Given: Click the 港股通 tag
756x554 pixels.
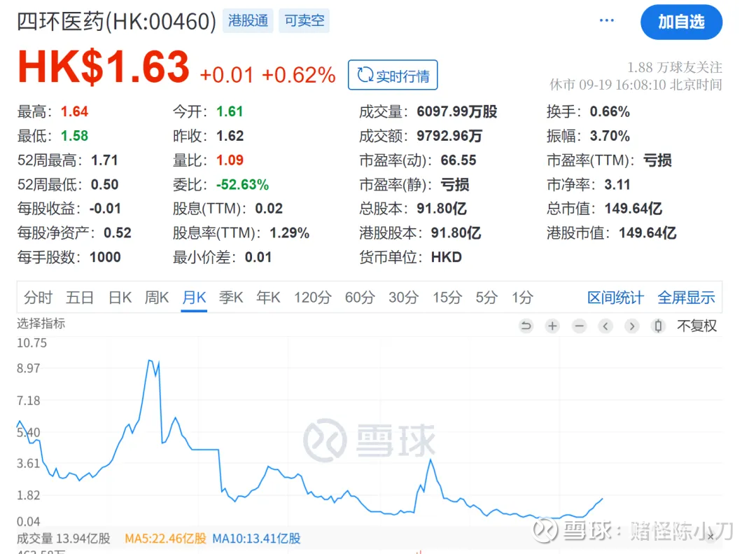Looking at the screenshot, I should 248,20.
